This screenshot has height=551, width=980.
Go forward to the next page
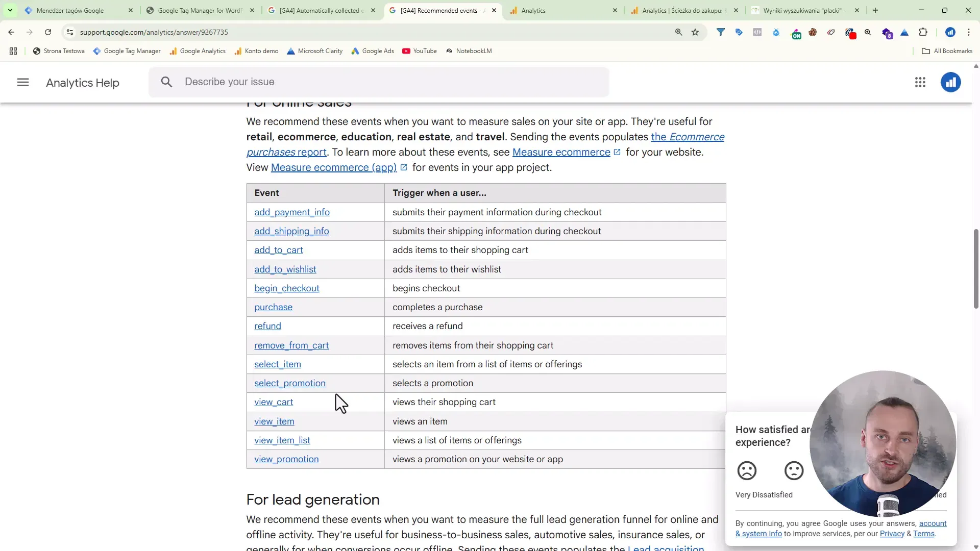coord(30,32)
